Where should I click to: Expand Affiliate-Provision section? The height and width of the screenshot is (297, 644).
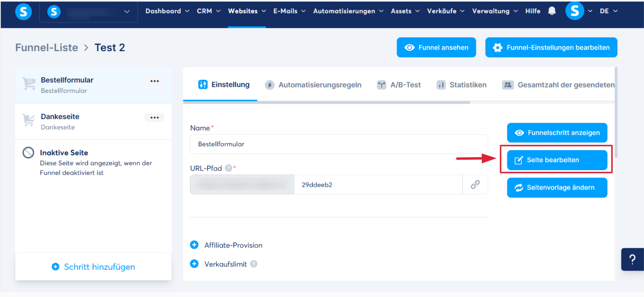coord(226,245)
